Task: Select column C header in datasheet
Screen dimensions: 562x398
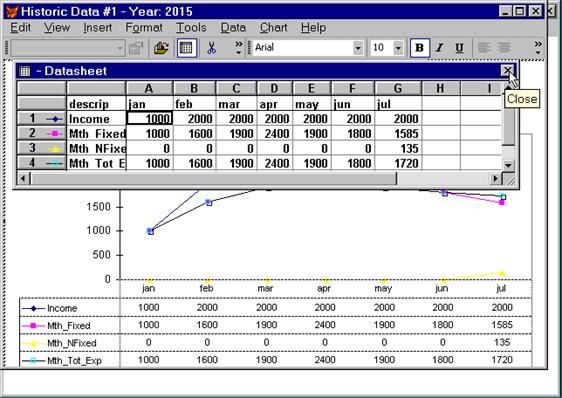Action: (x=236, y=89)
